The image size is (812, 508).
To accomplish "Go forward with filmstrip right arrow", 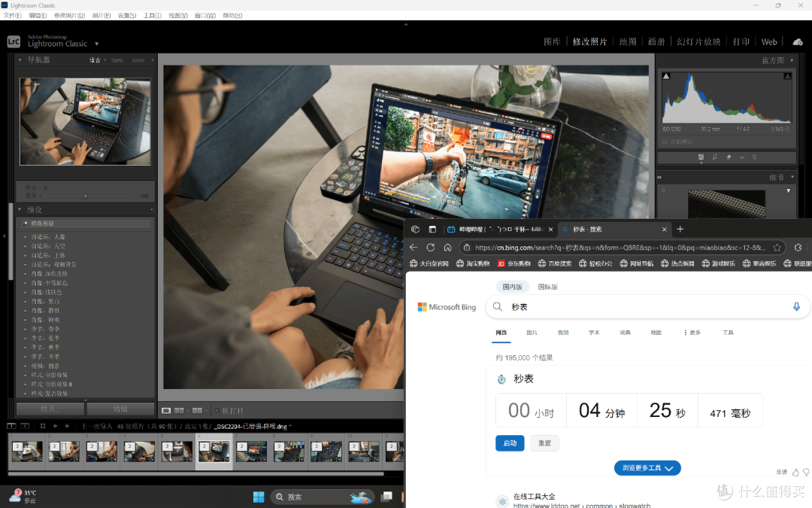I will pyautogui.click(x=67, y=426).
